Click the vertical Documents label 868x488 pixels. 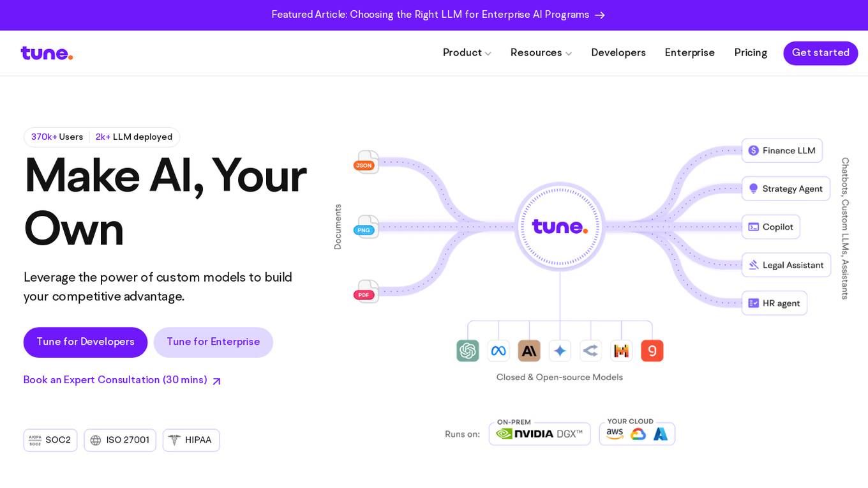[x=338, y=227]
